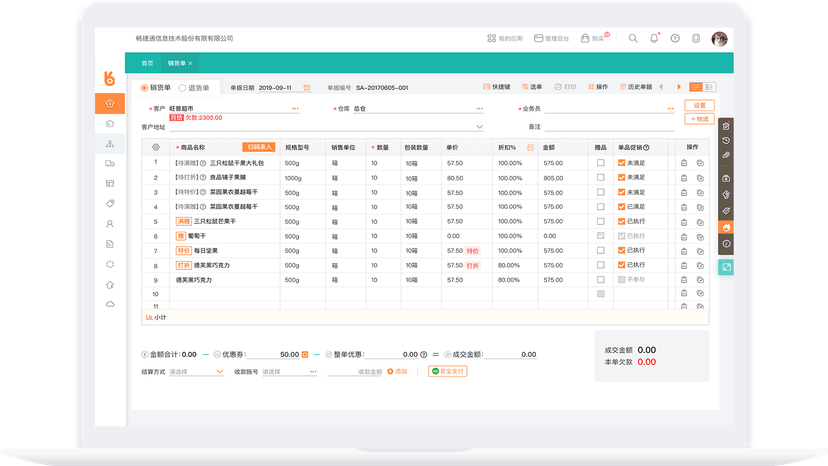This screenshot has width=828, height=466.
Task: Check 赠品 box for row 2 良品铺子果脯
Action: (600, 178)
